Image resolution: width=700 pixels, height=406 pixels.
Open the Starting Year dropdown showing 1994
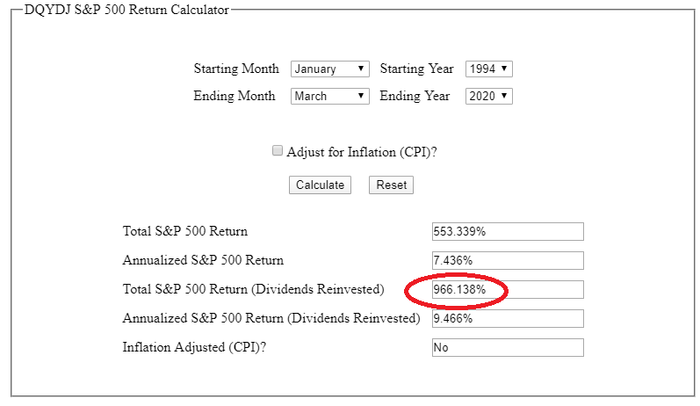coord(489,70)
